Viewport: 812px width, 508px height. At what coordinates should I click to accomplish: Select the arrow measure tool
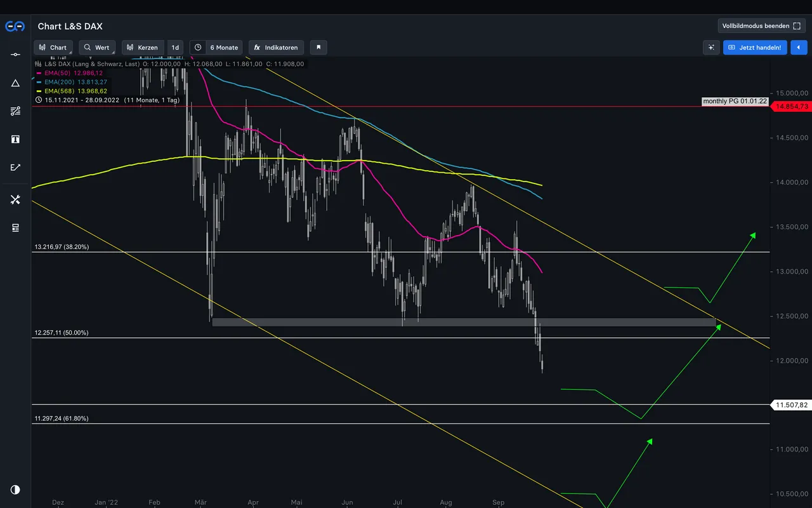pos(15,168)
